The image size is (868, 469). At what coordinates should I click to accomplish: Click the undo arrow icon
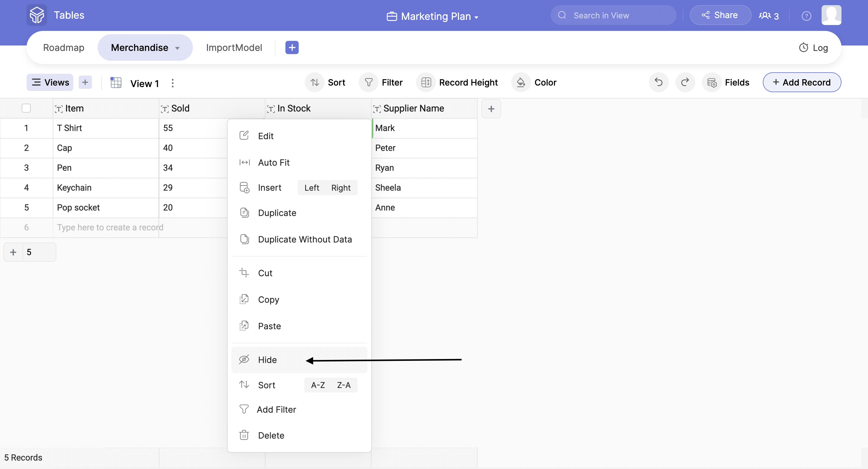659,82
